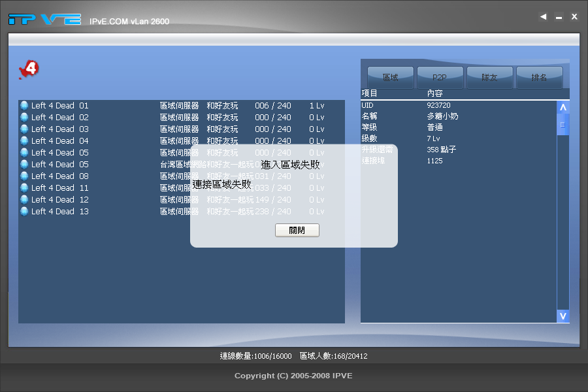Screen dimensions: 588x392
Task: Click the scrollbar thumb in the info panel
Action: click(x=563, y=124)
